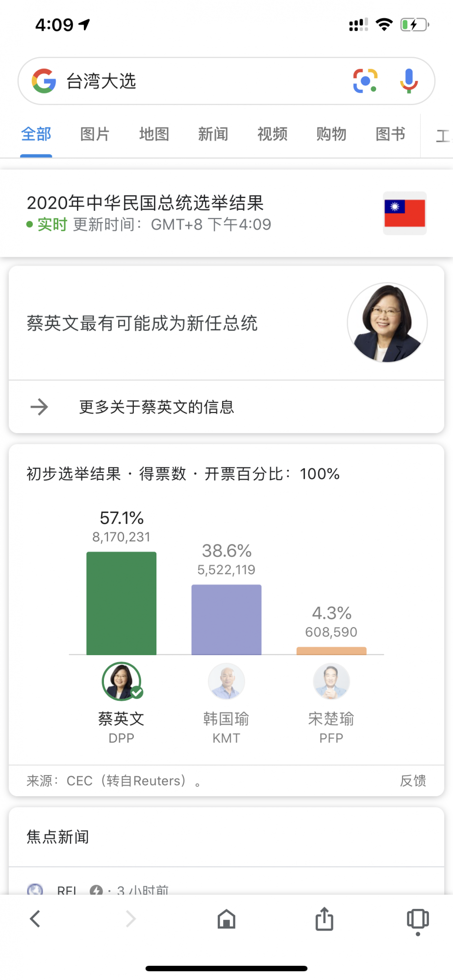Tap the green DPP vote bar
Image resolution: width=453 pixels, height=980 pixels.
pyautogui.click(x=122, y=603)
